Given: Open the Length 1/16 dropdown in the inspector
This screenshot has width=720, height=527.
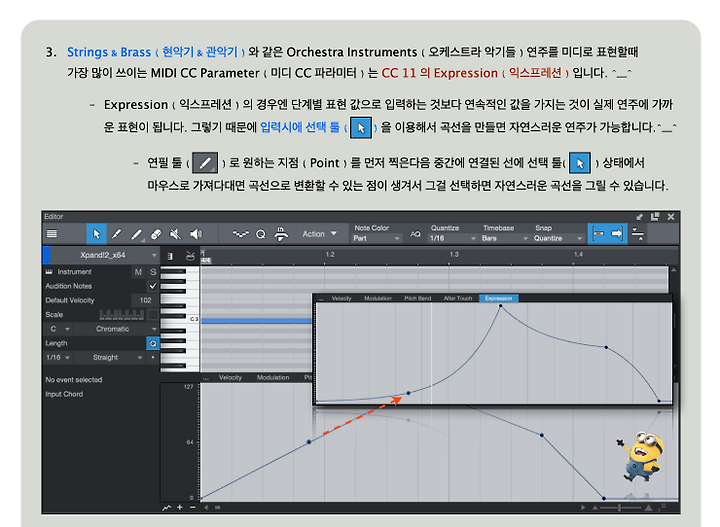Looking at the screenshot, I should 58,357.
